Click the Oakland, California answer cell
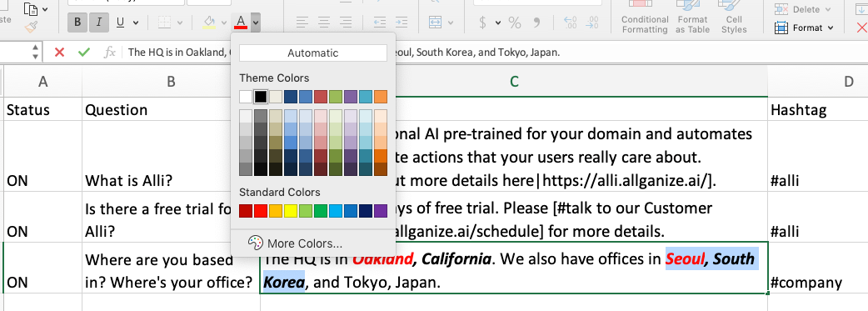Image resolution: width=868 pixels, height=311 pixels. (514, 267)
